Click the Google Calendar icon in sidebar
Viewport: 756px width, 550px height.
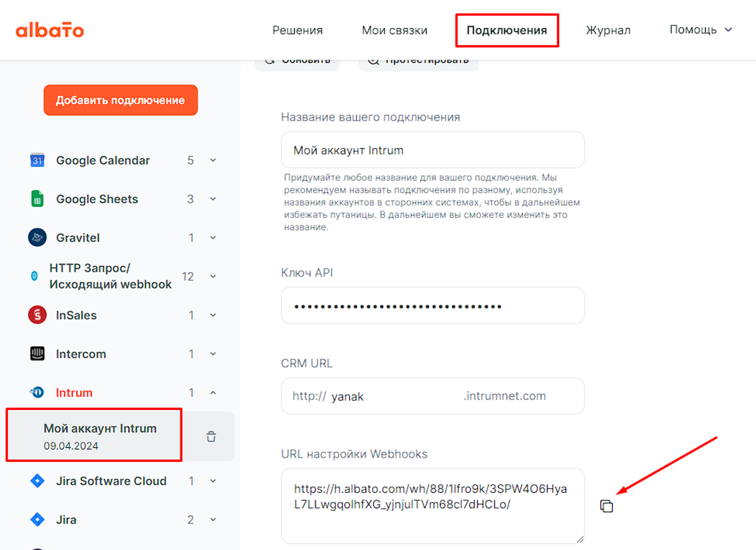(37, 161)
